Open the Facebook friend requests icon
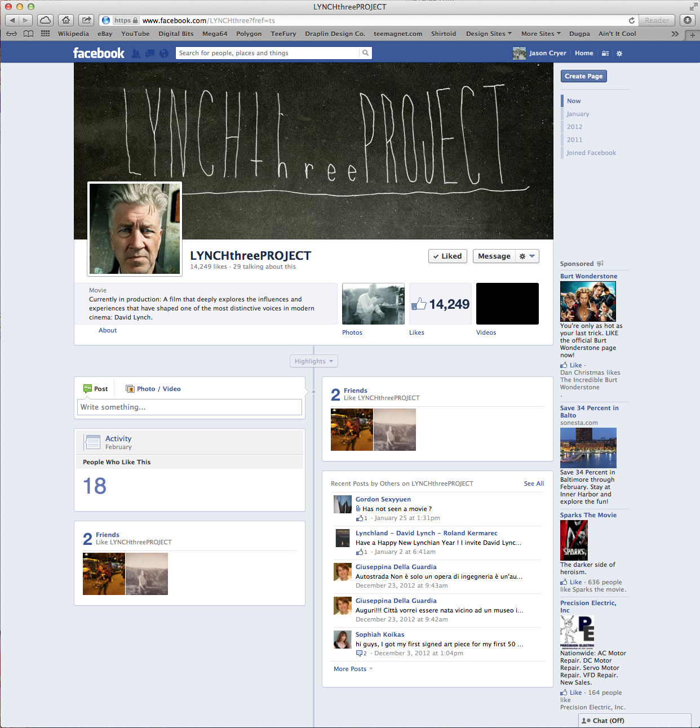Viewport: 700px width, 728px height. (x=136, y=54)
